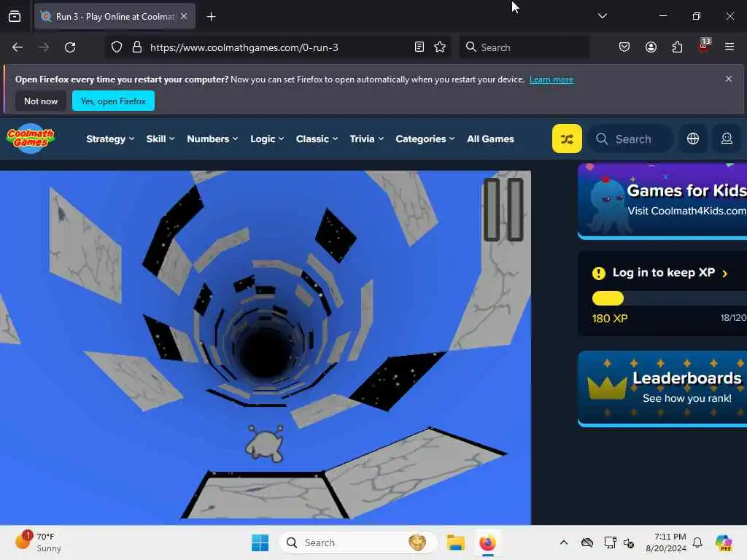Click the Coolmath Games logo
The height and width of the screenshot is (560, 747).
tap(31, 139)
